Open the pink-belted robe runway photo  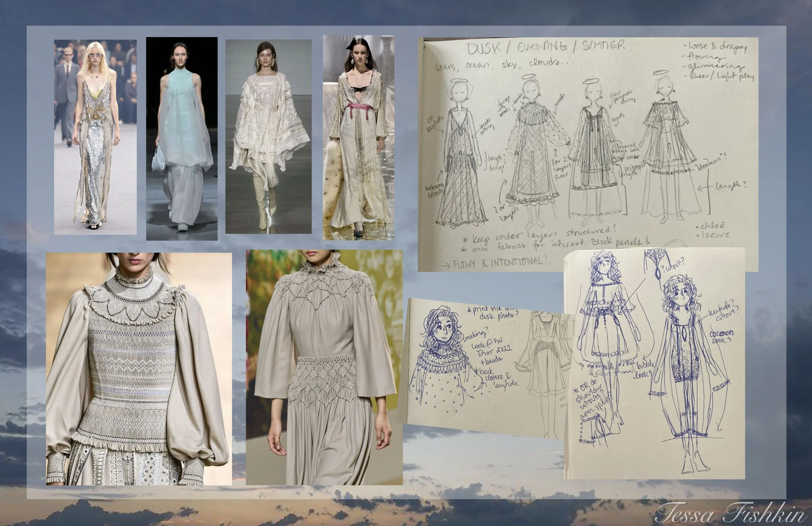click(x=359, y=138)
